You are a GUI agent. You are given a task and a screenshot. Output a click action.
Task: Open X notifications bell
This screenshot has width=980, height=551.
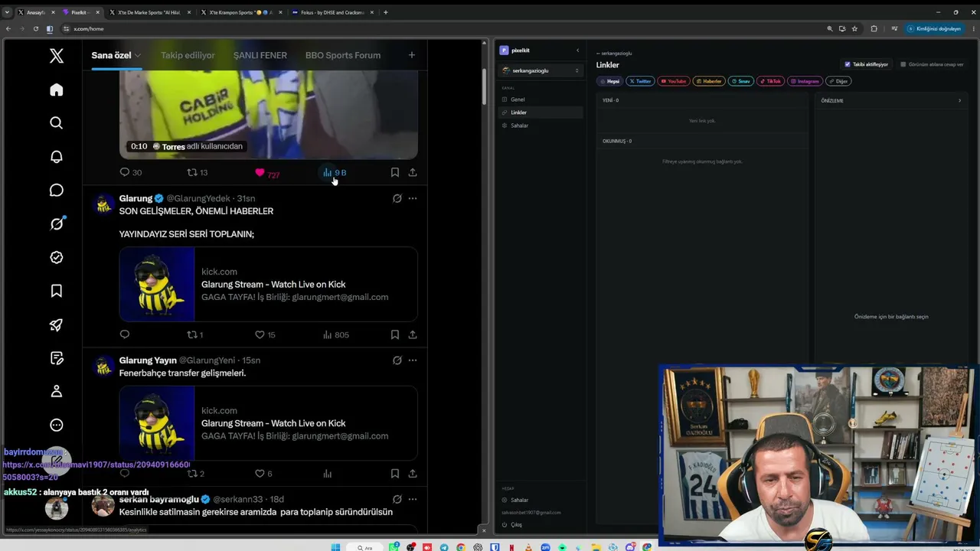pyautogui.click(x=56, y=157)
